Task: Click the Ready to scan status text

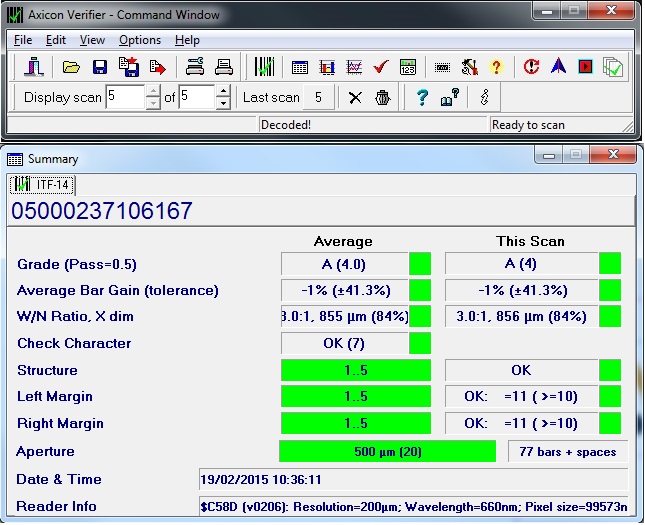Action: pyautogui.click(x=528, y=125)
